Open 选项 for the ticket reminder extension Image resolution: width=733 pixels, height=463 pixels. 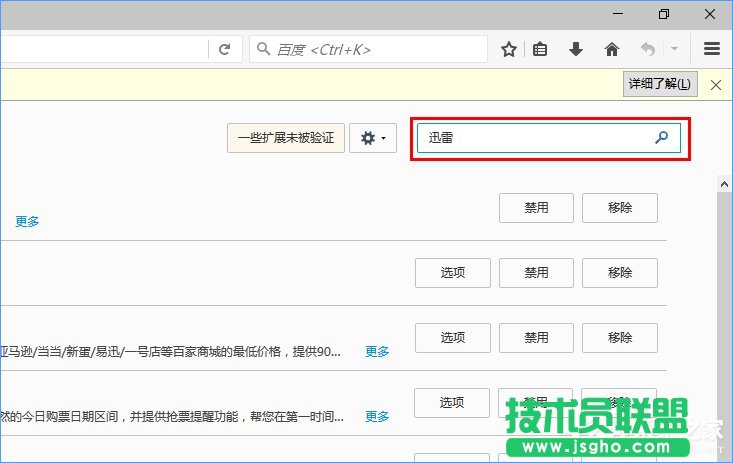[452, 403]
